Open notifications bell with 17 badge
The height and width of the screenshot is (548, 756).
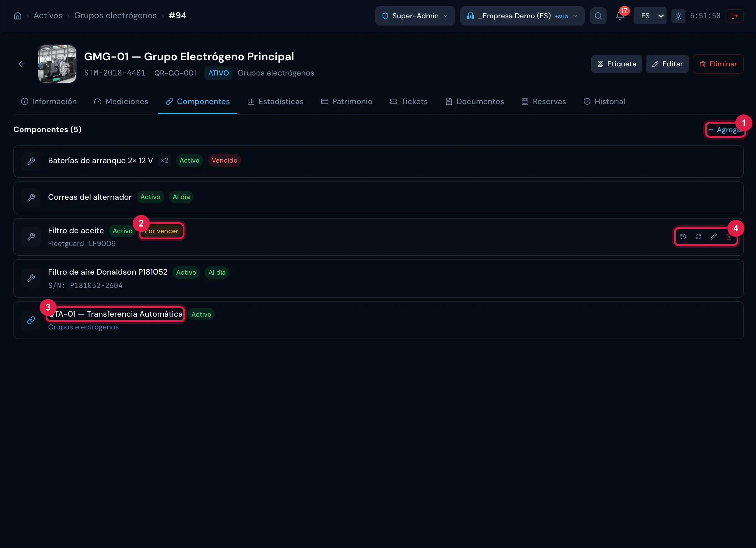click(x=620, y=16)
